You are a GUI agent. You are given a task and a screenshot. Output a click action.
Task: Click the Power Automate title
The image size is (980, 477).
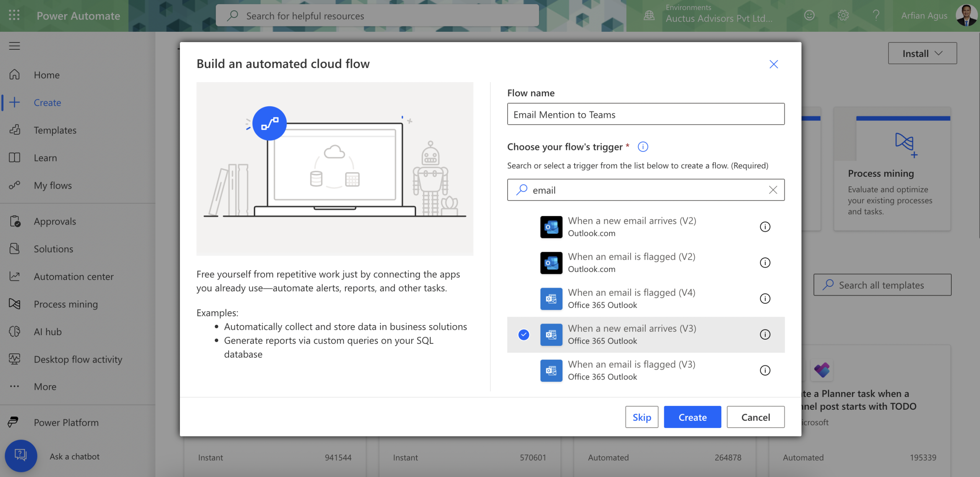(x=78, y=15)
